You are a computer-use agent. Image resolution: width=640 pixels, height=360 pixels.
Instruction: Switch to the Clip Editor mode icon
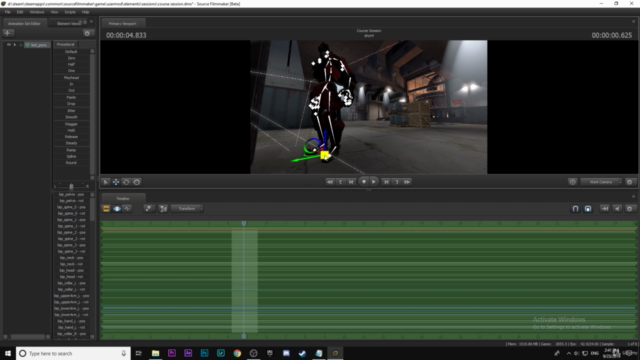click(106, 209)
